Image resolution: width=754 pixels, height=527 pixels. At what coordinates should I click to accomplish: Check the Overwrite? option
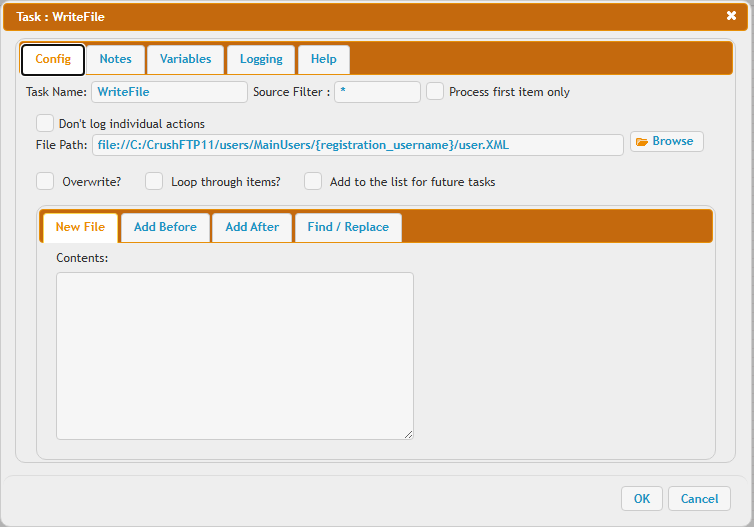[x=45, y=182]
